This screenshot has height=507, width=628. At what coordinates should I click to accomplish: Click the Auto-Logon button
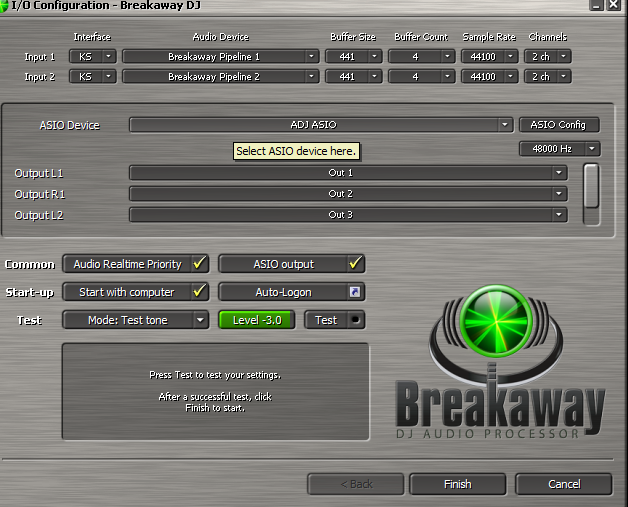coord(292,292)
